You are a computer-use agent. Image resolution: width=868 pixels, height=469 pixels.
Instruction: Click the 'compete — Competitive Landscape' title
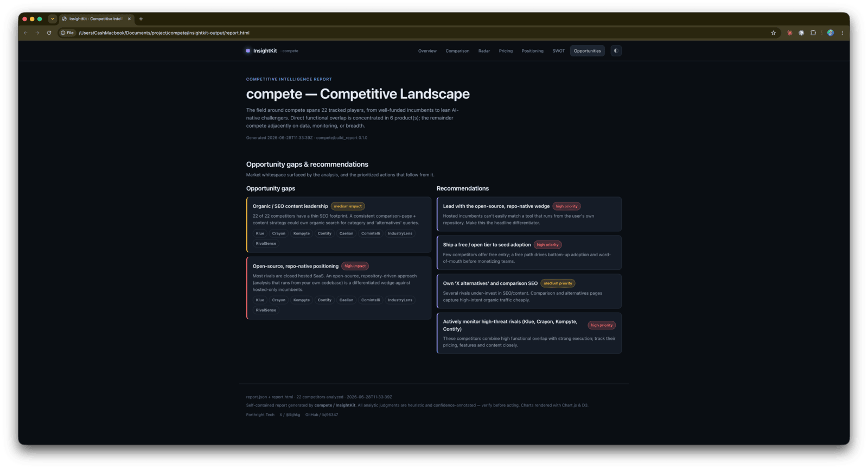point(358,94)
